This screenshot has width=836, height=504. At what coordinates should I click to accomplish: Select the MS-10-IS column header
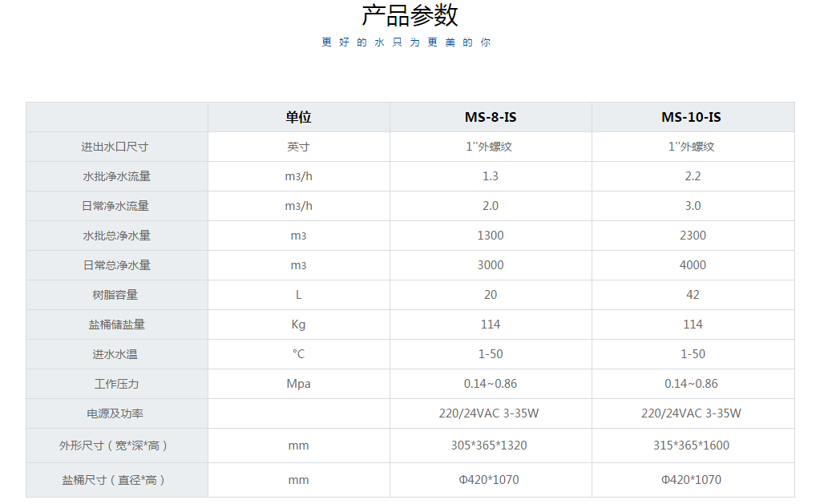[692, 117]
